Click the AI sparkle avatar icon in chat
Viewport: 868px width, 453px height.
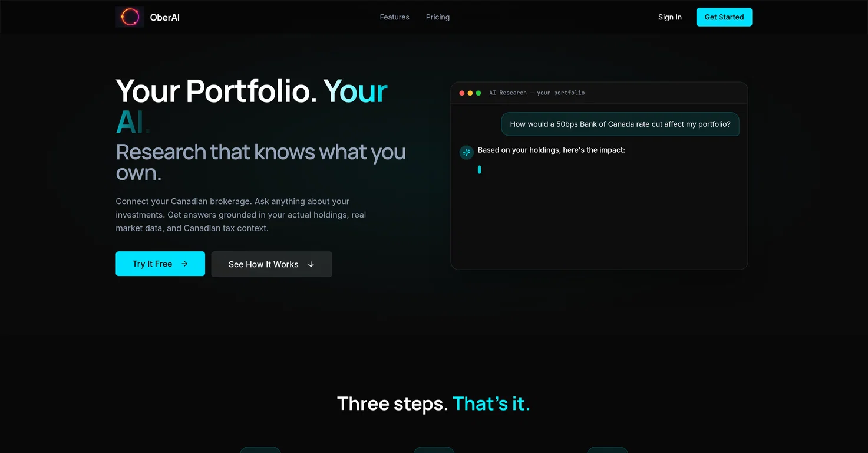[x=467, y=153]
